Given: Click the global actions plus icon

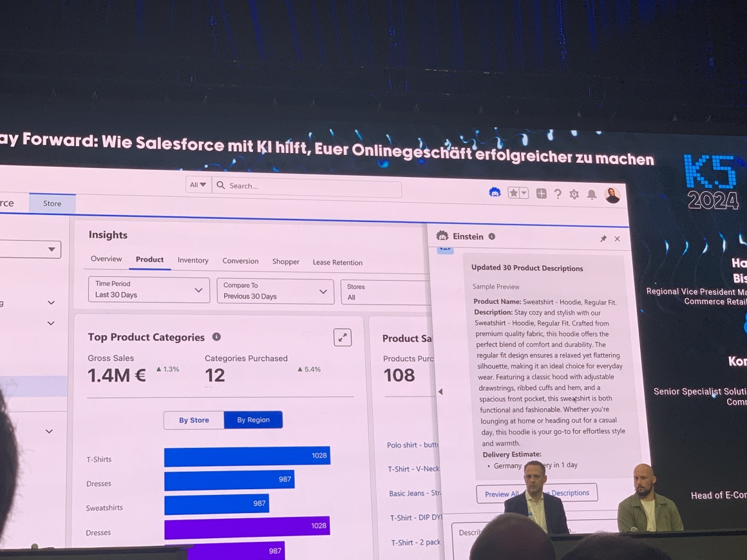Looking at the screenshot, I should pos(541,193).
